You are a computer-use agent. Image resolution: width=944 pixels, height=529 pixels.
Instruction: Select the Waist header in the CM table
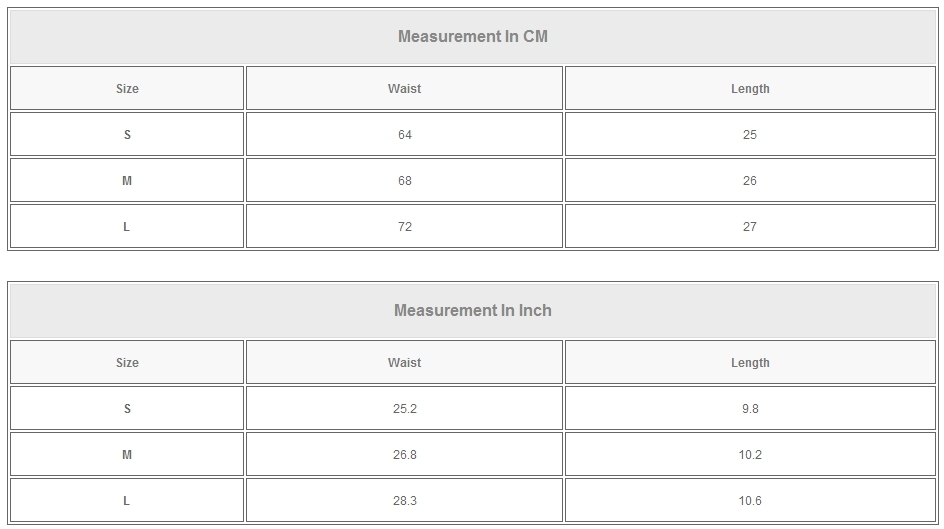(404, 89)
